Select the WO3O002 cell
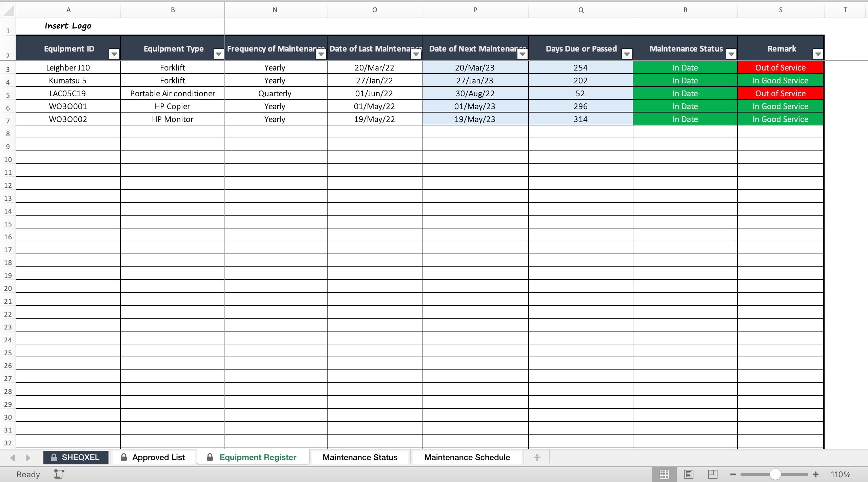This screenshot has width=868, height=482. [68, 119]
